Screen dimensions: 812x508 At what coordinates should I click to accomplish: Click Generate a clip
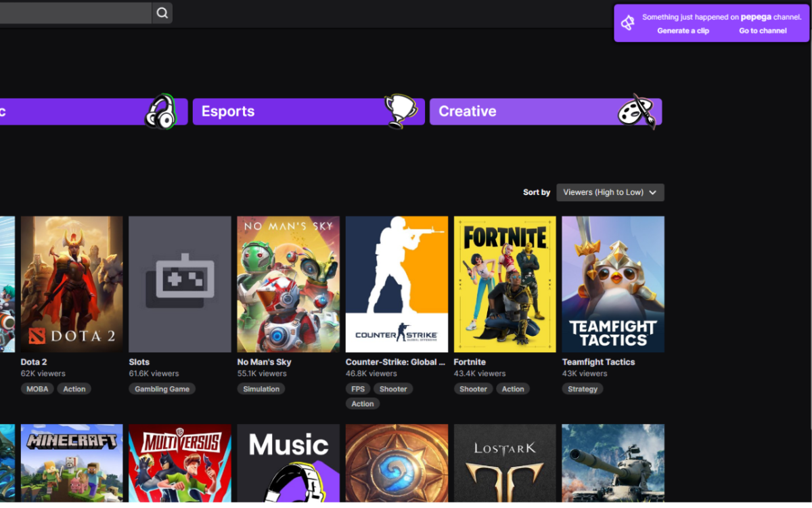pos(683,30)
